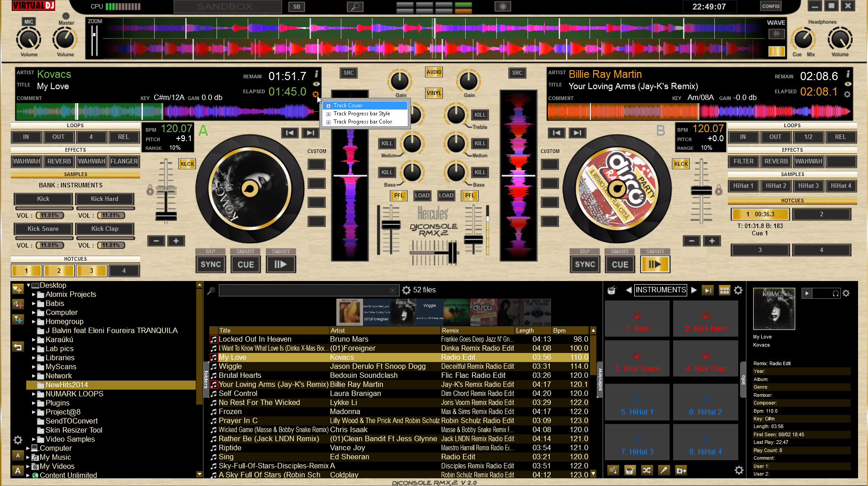
Task: Switch sampler to grid view icon
Action: pyautogui.click(x=724, y=291)
